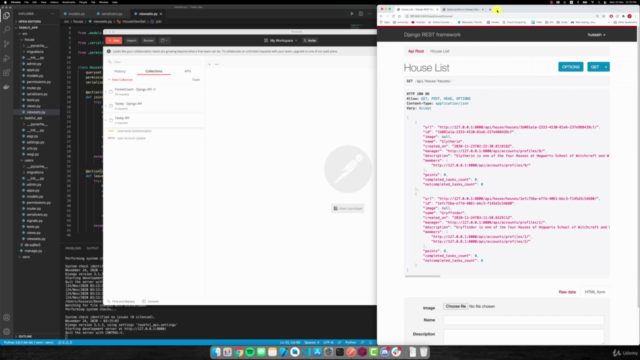The width and height of the screenshot is (640, 360).
Task: Open Visual Studio Code from the dock
Action: tap(306, 352)
